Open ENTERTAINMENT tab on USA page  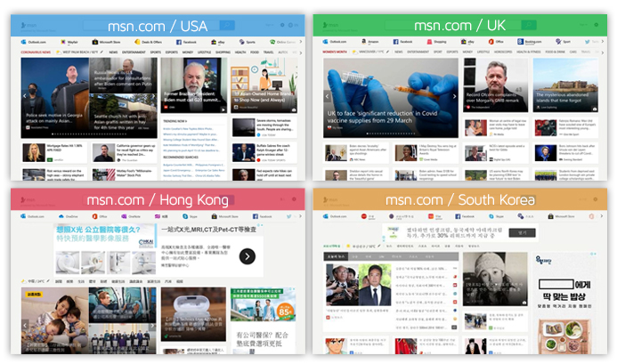click(134, 52)
